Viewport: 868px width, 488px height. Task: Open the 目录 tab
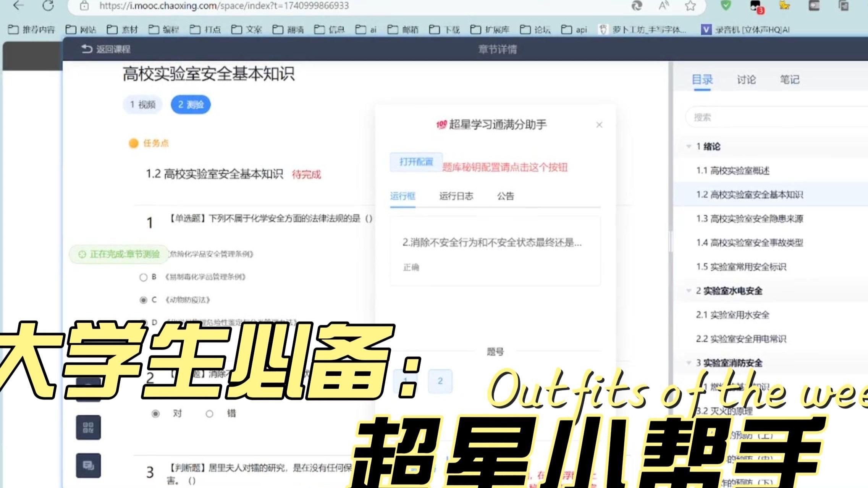tap(702, 80)
